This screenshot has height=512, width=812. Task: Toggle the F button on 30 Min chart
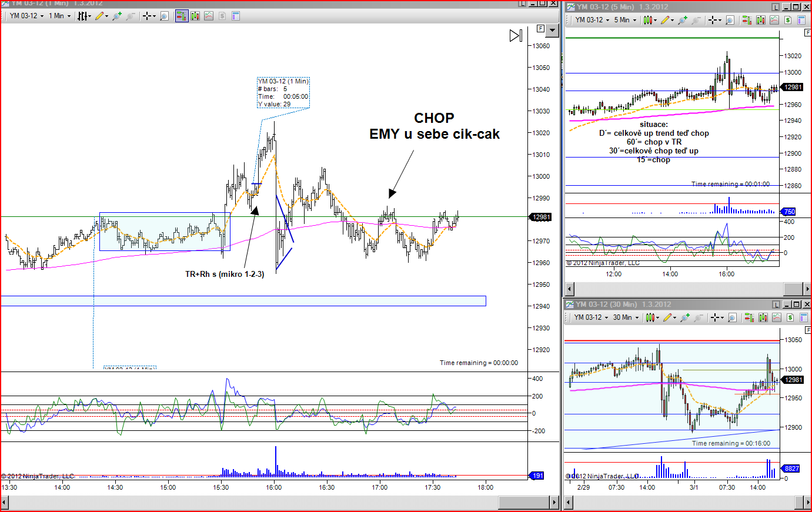pyautogui.click(x=808, y=330)
